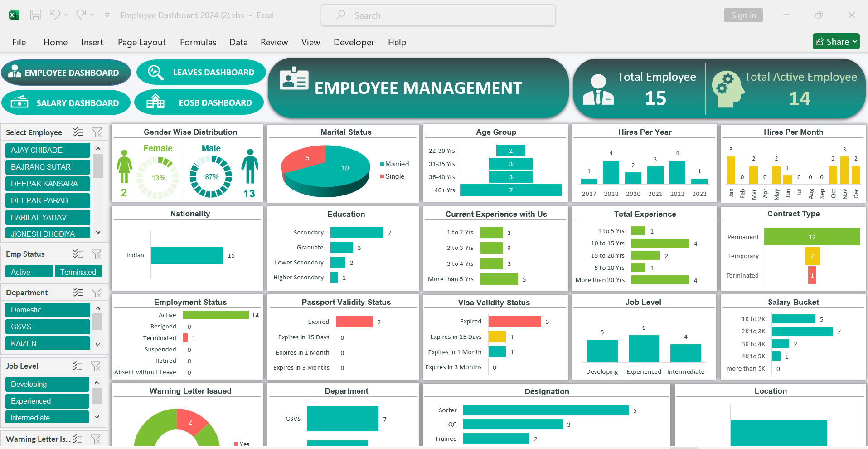Toggle the Terminated filter in Emp Status

78,271
